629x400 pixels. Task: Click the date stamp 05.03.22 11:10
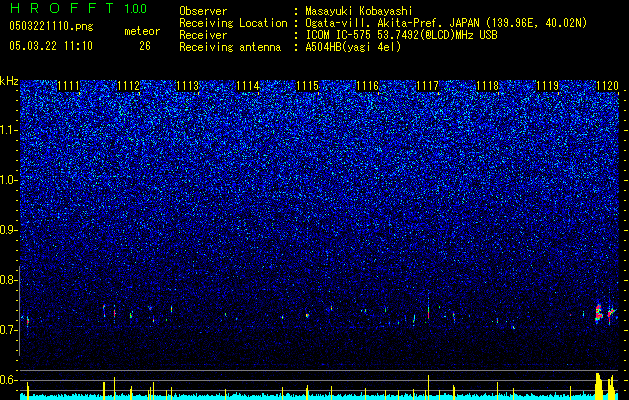51,46
